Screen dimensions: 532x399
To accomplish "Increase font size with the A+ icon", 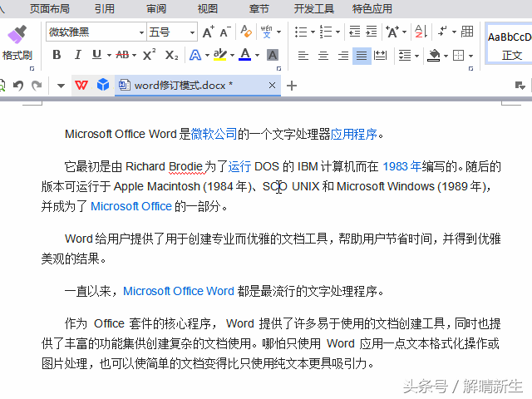I will (x=209, y=32).
